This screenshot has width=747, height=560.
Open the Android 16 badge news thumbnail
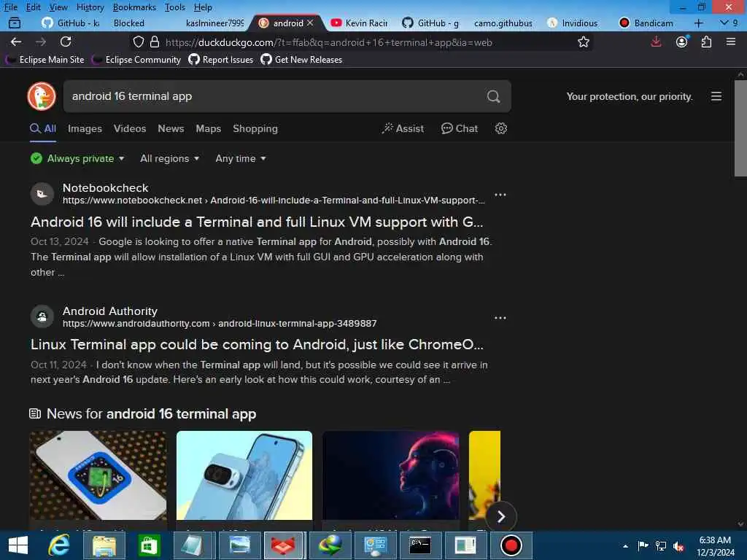pos(98,475)
